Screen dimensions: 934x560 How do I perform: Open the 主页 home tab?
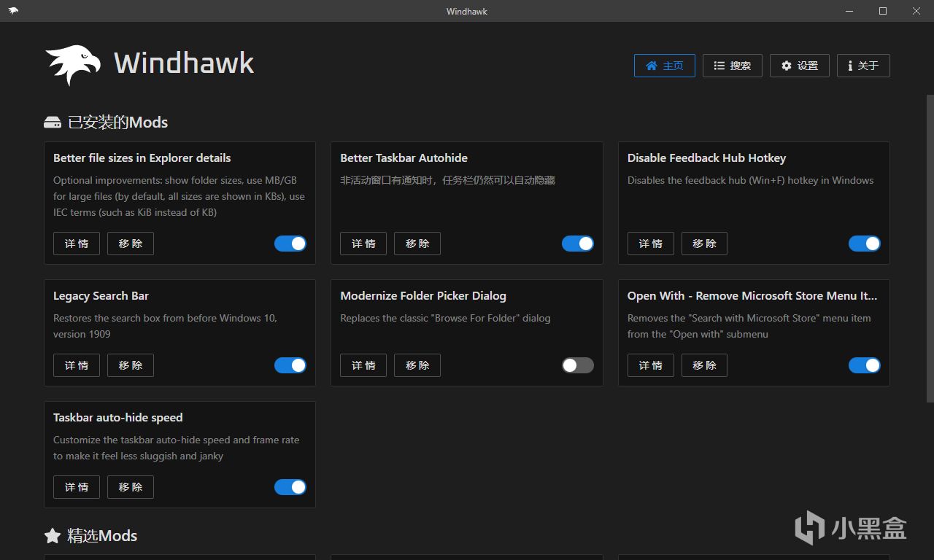click(665, 66)
